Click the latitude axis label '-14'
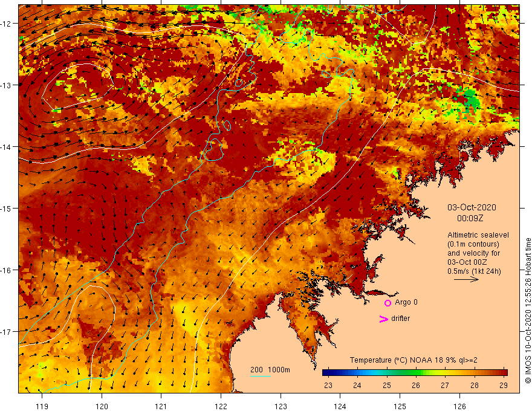The height and width of the screenshot is (411, 532). click(5, 147)
